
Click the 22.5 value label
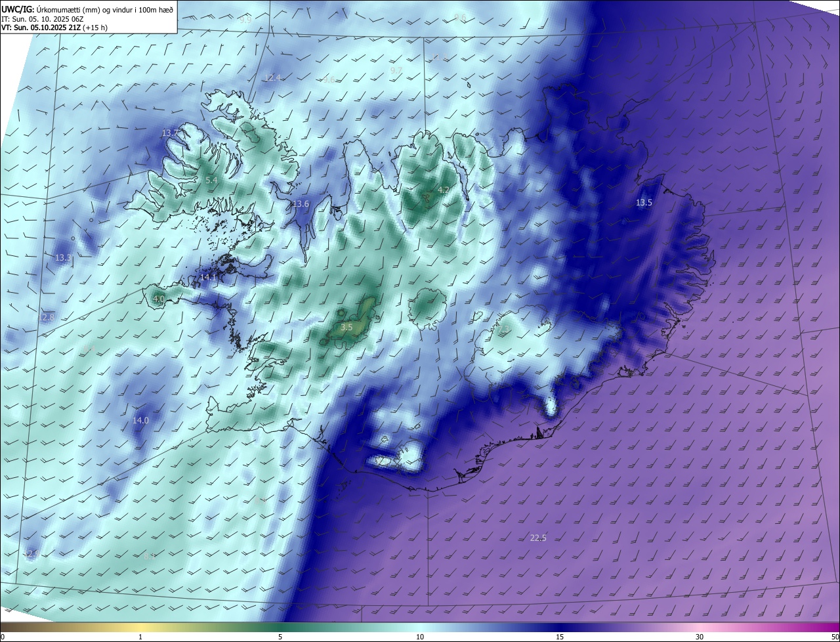538,538
